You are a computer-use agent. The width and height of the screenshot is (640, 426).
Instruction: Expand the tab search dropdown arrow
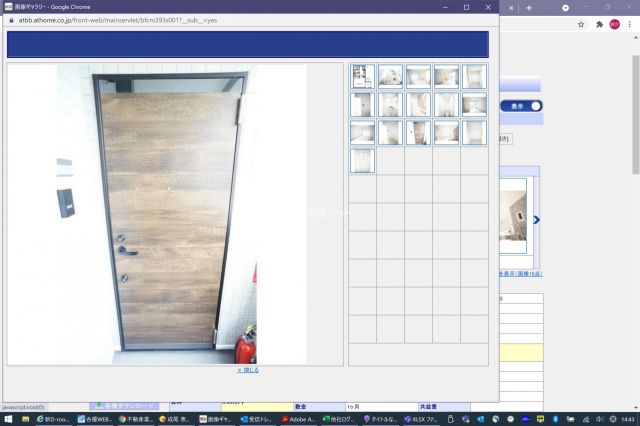pyautogui.click(x=565, y=8)
